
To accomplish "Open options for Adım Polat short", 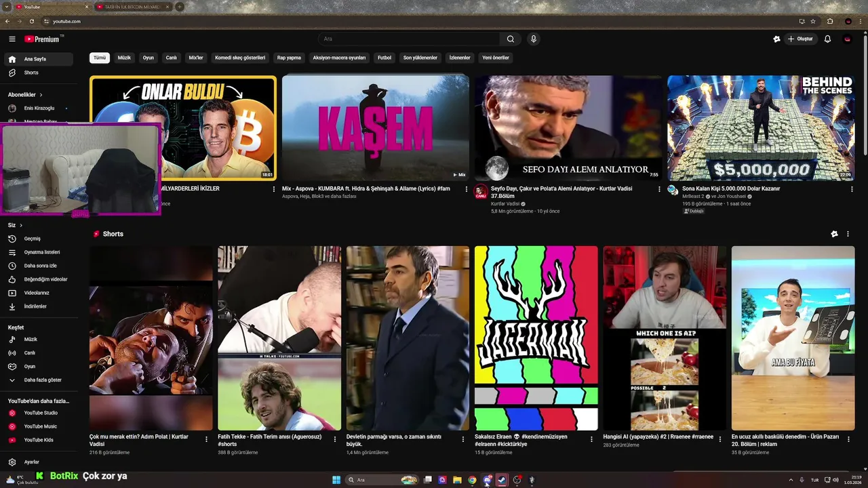I will tap(206, 439).
